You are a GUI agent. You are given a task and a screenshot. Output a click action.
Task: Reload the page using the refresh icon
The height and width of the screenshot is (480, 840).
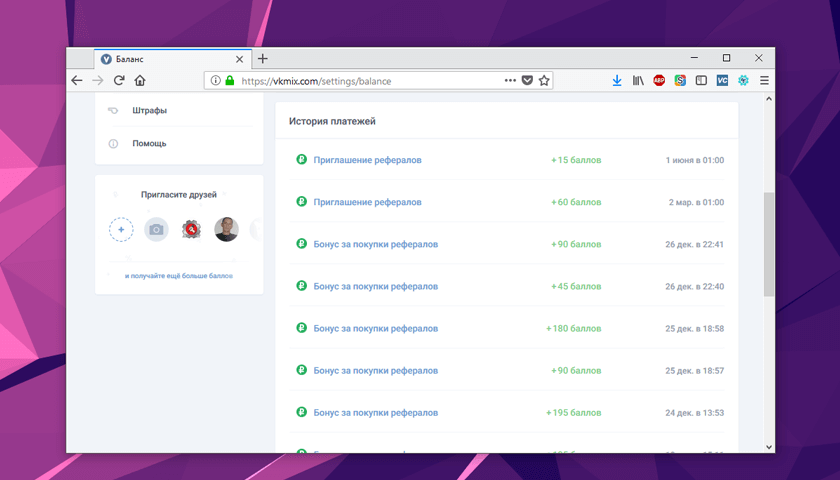pyautogui.click(x=119, y=81)
